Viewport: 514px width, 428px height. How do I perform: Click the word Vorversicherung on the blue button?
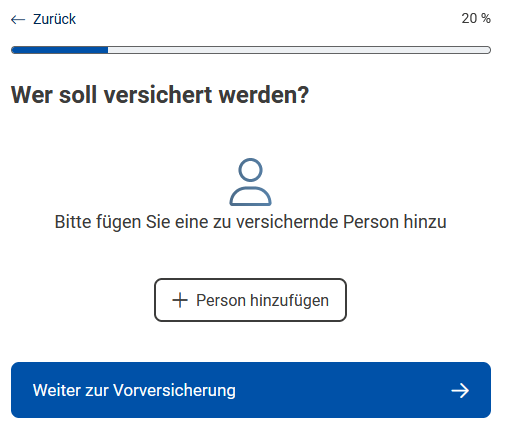(174, 390)
